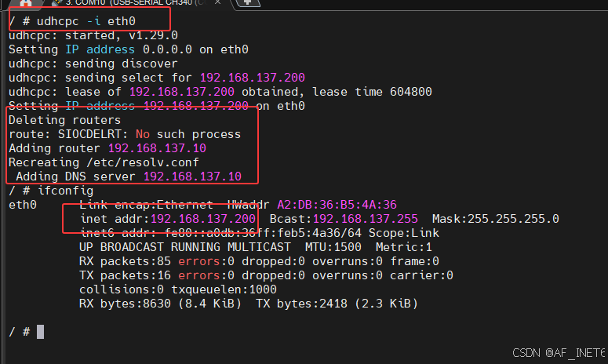This screenshot has height=364, width=608.
Task: Click the lease time value '604800'
Action: pyautogui.click(x=410, y=92)
